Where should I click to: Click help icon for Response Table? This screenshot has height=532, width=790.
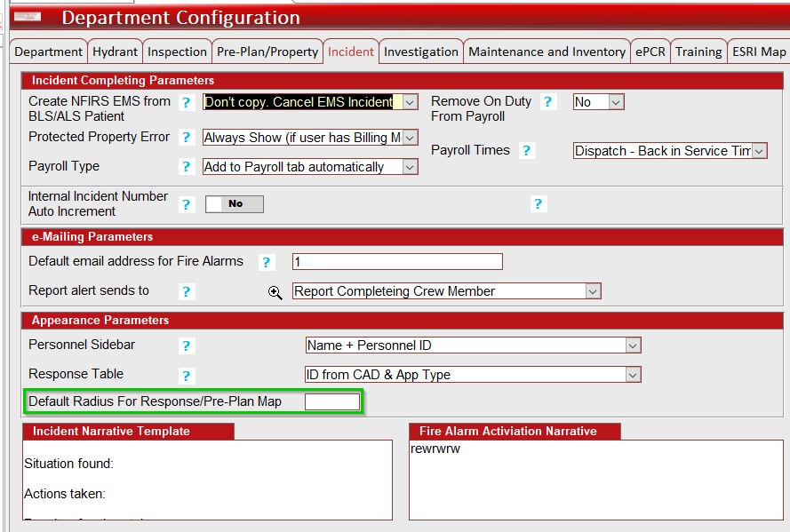[x=187, y=376]
